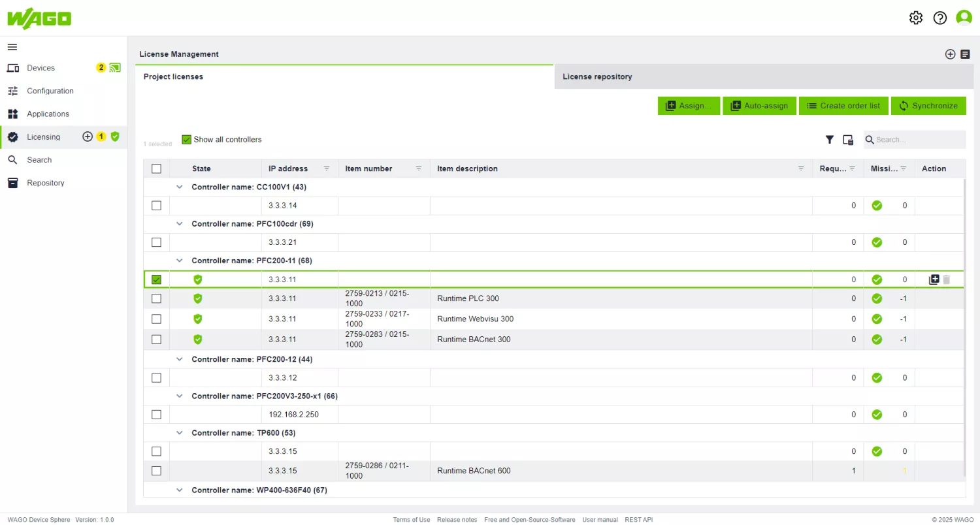
Task: Open the settings gear icon
Action: 916,18
